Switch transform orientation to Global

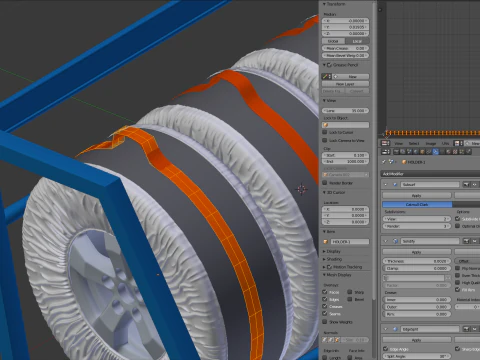coord(333,41)
